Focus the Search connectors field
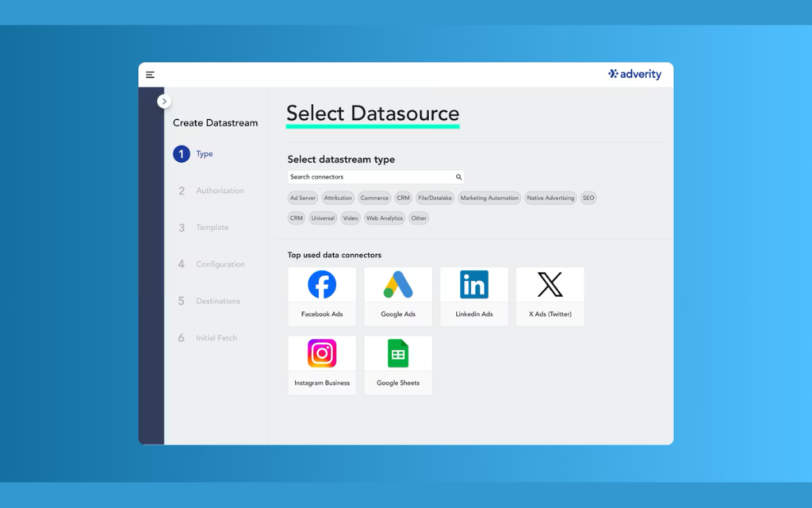Screen dimensions: 812x508 375,177
